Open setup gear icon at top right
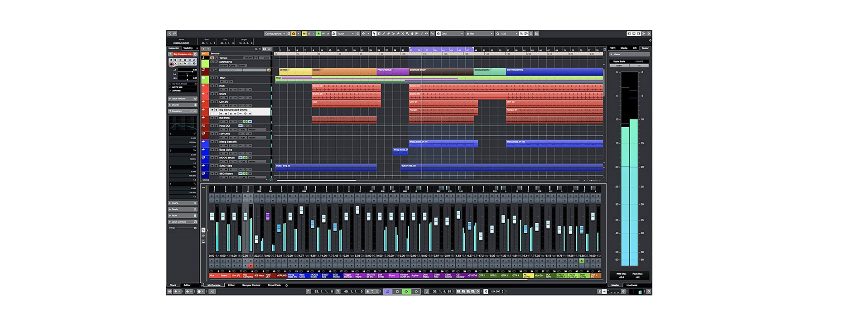This screenshot has height=326, width=868. (649, 34)
